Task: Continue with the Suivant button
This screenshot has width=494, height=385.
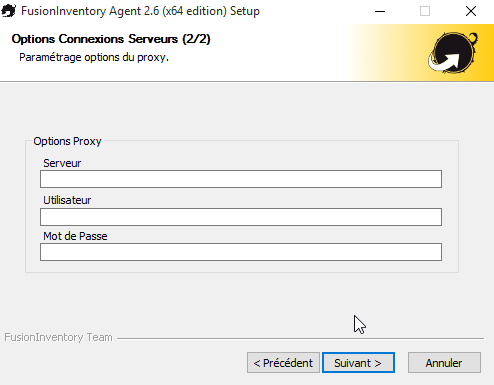Action: [x=358, y=363]
